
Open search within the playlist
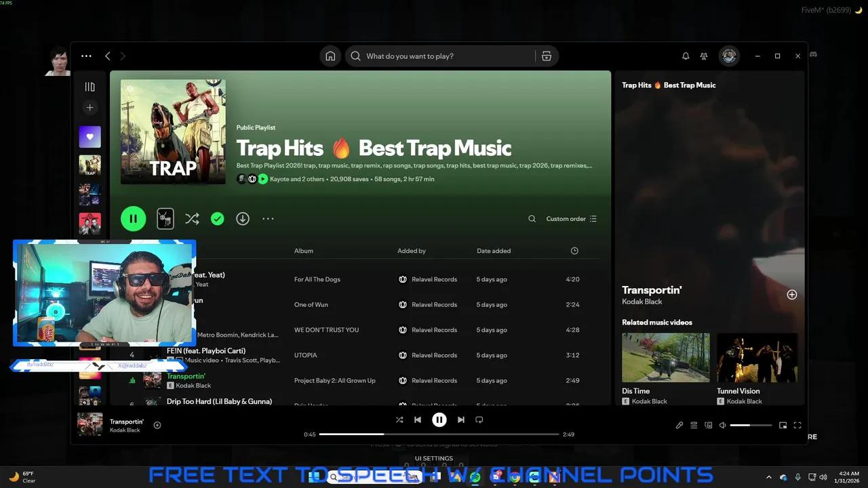point(532,218)
